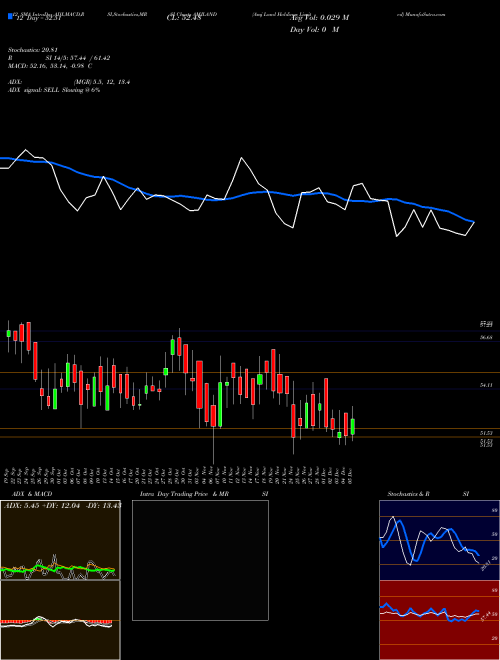Click the MACD histogram panel with red bars
This screenshot has width=500, height=660.
pyautogui.click(x=60, y=620)
